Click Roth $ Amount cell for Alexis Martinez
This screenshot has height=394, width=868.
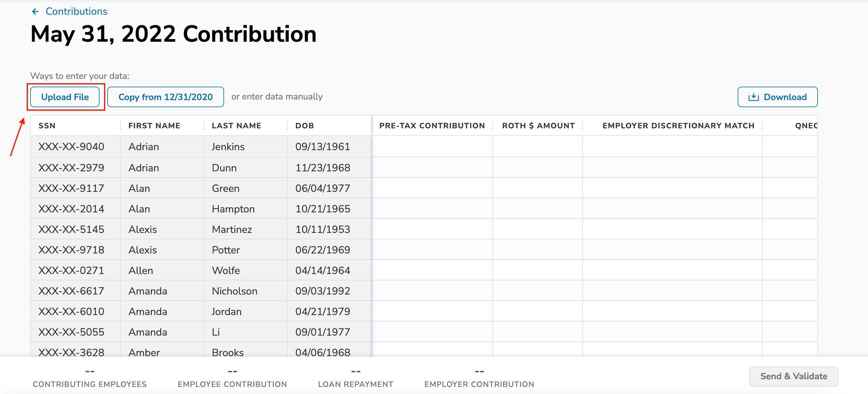538,229
